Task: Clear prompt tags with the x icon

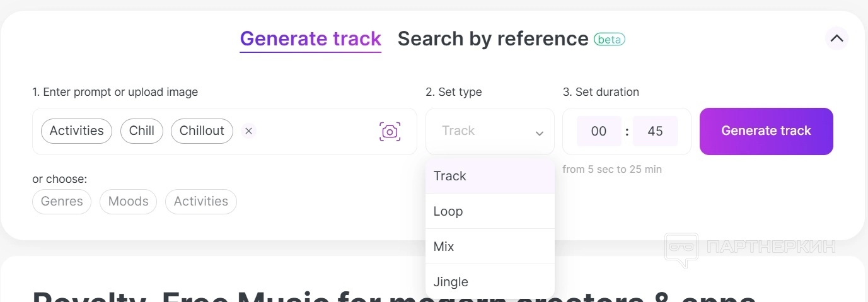Action: click(248, 131)
